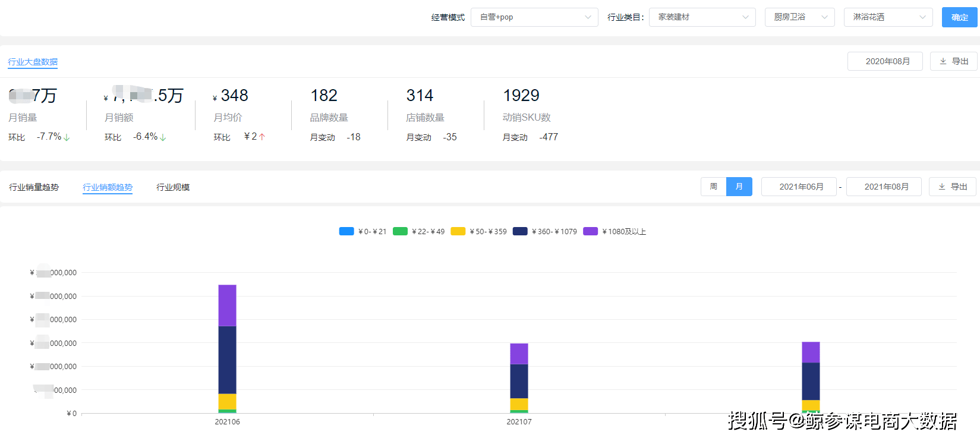Click the purple segment of the 202106 bar
The image size is (980, 441).
[227, 305]
